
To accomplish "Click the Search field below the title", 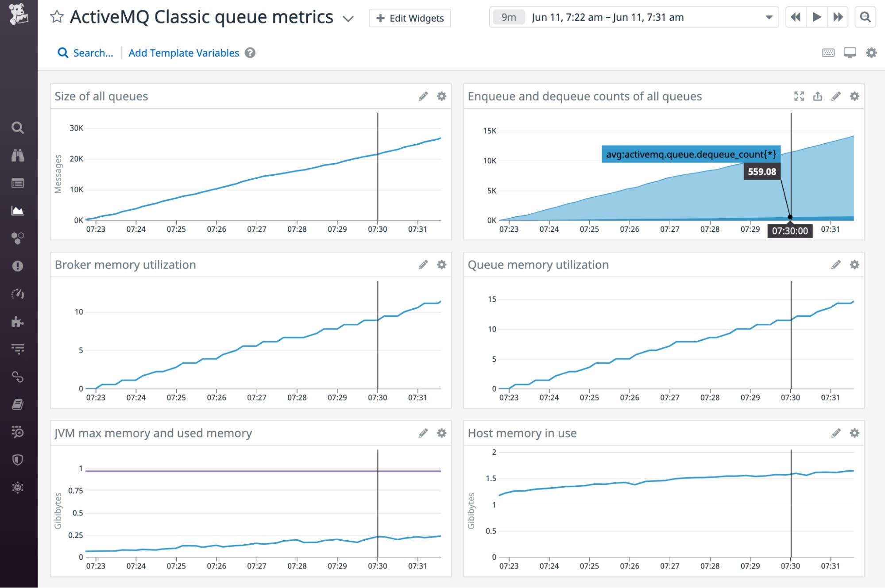I will click(x=86, y=53).
